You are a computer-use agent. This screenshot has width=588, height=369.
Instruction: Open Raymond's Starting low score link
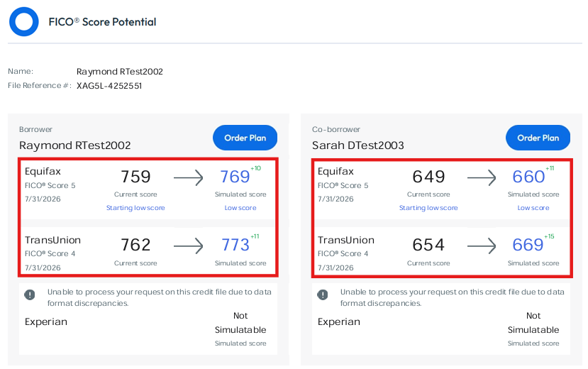point(135,208)
